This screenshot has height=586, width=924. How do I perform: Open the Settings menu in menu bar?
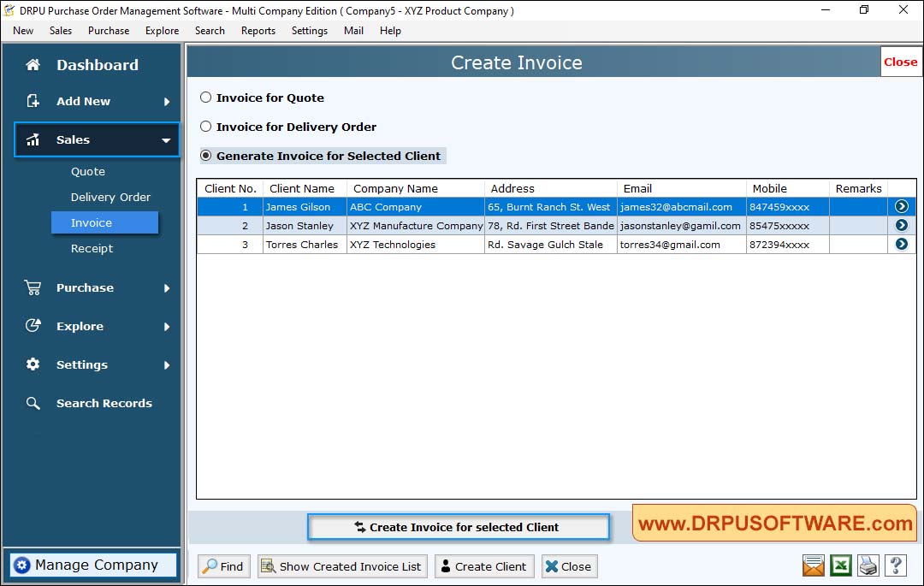[310, 31]
